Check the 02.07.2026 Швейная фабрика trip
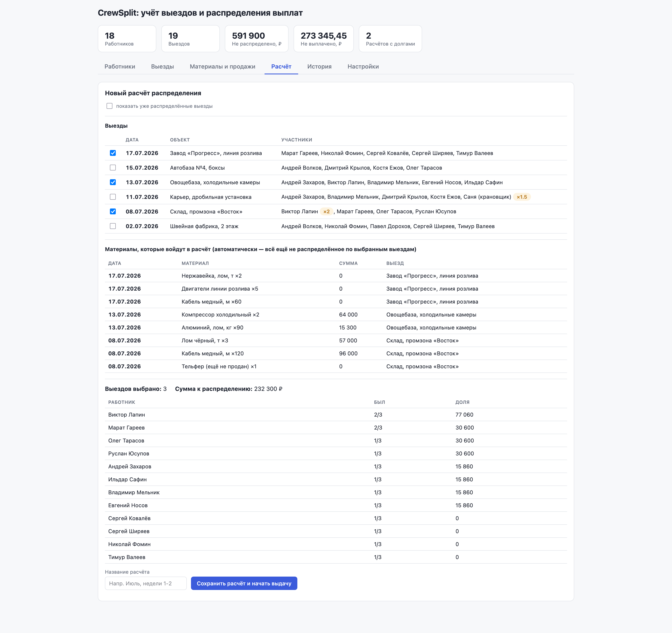672x633 pixels. tap(113, 226)
